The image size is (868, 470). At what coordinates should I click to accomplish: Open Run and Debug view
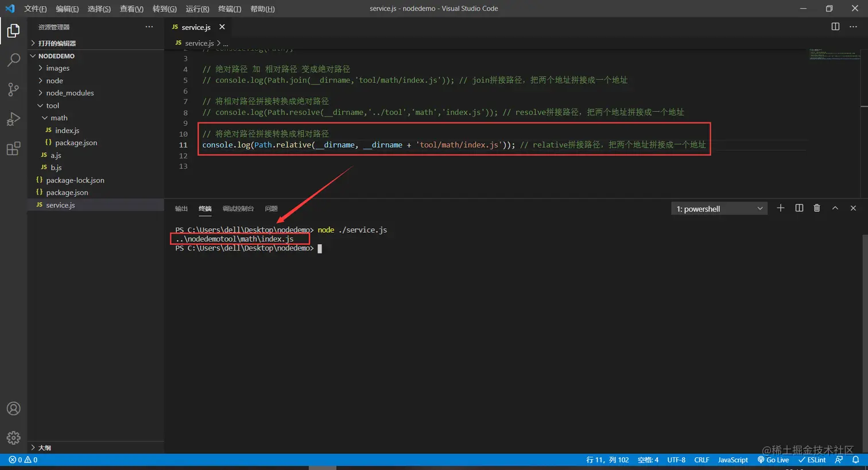tap(13, 119)
